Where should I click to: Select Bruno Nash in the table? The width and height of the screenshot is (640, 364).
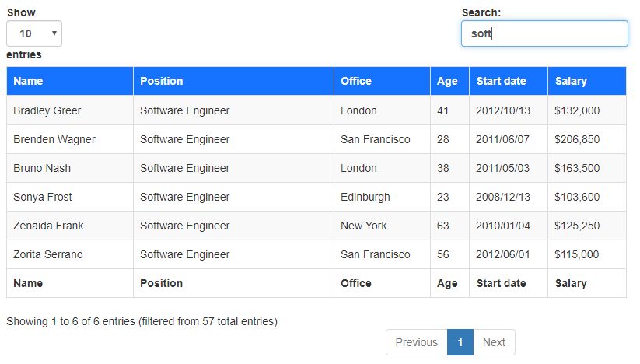[42, 168]
